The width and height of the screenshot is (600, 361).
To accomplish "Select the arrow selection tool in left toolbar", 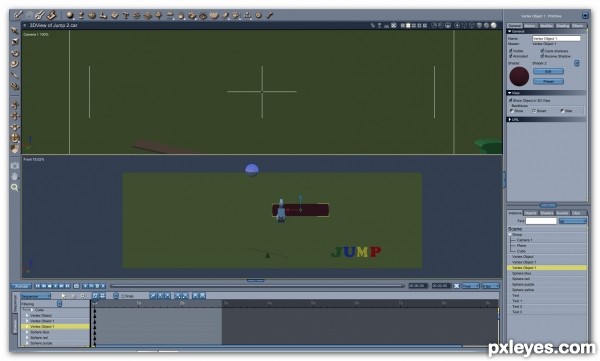I will [15, 30].
